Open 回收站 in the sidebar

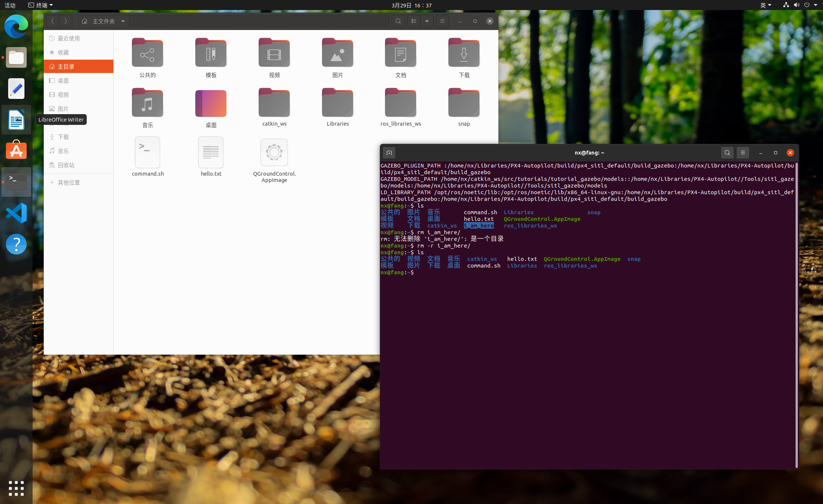79,165
